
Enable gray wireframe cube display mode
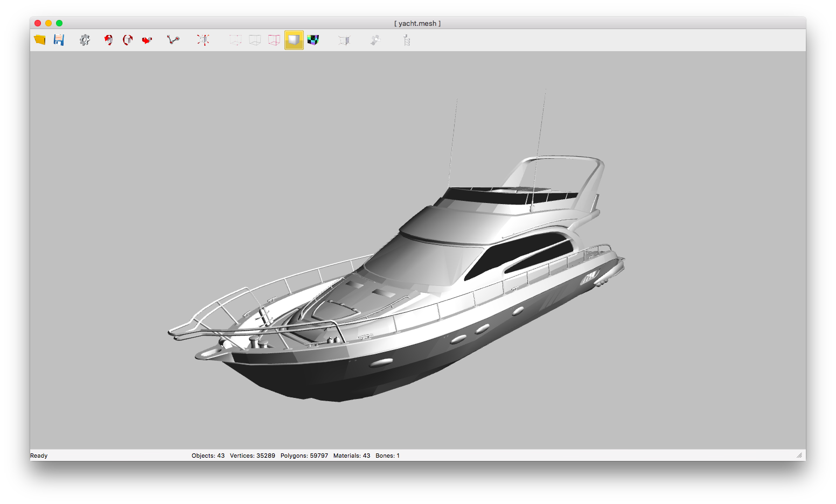pyautogui.click(x=255, y=40)
